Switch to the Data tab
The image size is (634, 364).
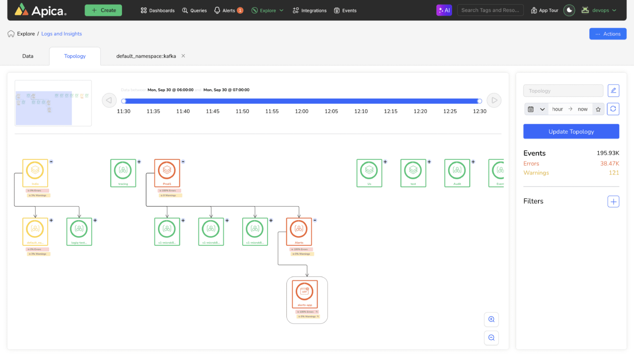pos(28,56)
